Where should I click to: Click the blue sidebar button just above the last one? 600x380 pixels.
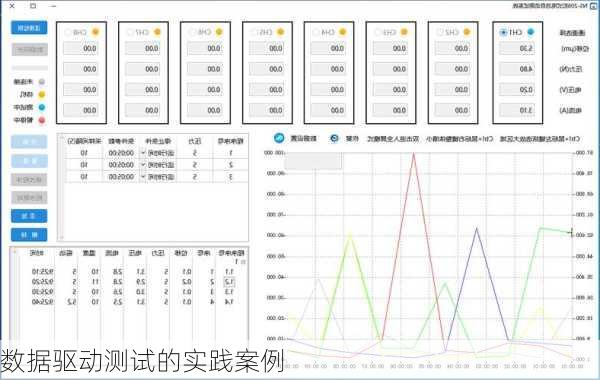(29, 216)
